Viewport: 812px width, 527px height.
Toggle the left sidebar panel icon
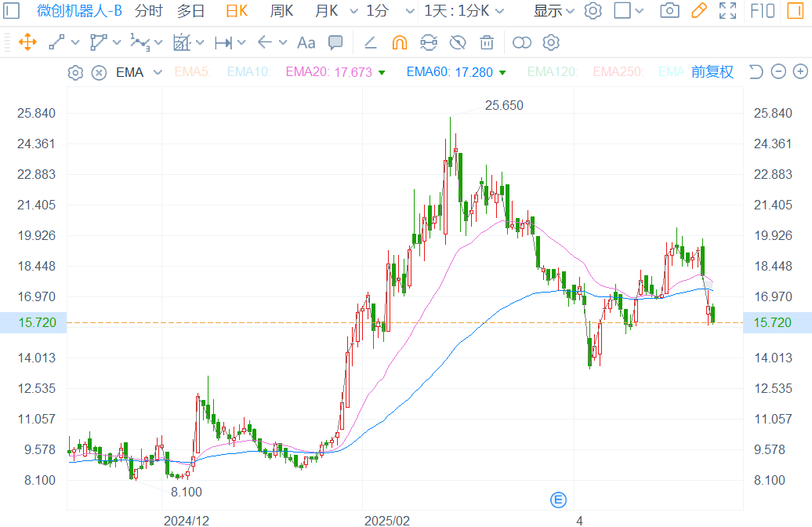click(11, 10)
